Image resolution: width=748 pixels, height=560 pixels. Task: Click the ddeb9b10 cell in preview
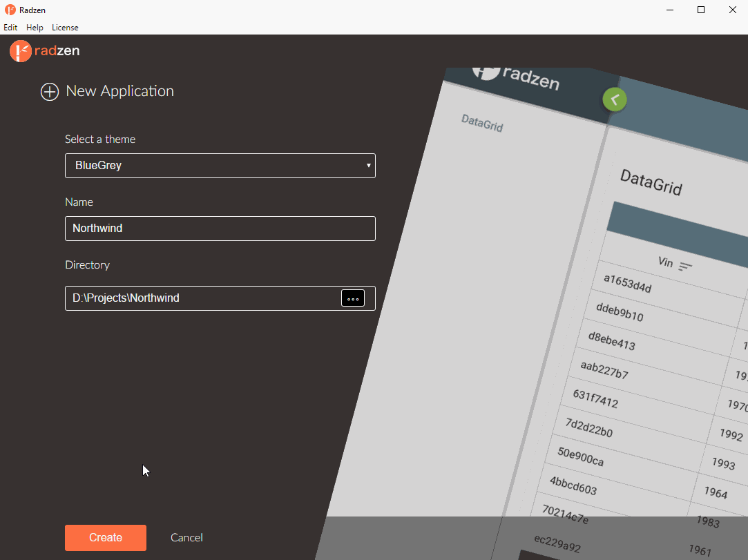[x=620, y=312]
